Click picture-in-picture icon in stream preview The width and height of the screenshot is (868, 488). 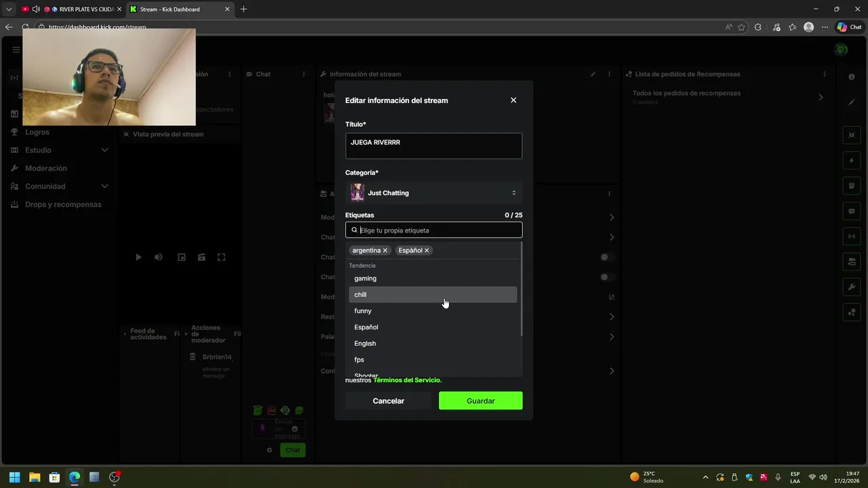[x=181, y=258]
